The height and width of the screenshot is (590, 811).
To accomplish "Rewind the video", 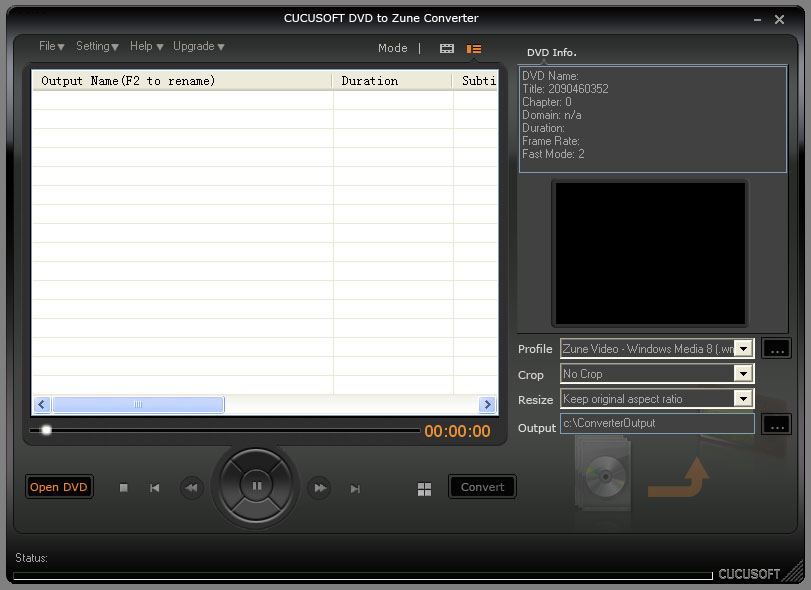I will point(191,488).
